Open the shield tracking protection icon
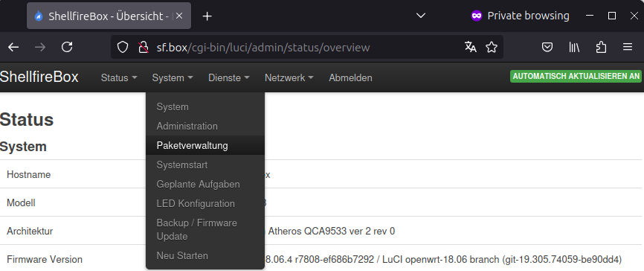This screenshot has width=644, height=271. click(x=123, y=48)
